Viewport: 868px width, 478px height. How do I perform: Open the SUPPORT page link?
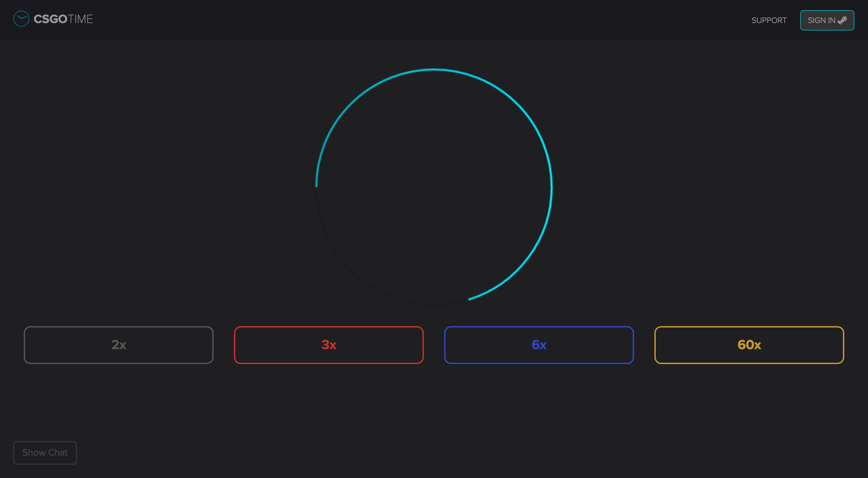[769, 20]
